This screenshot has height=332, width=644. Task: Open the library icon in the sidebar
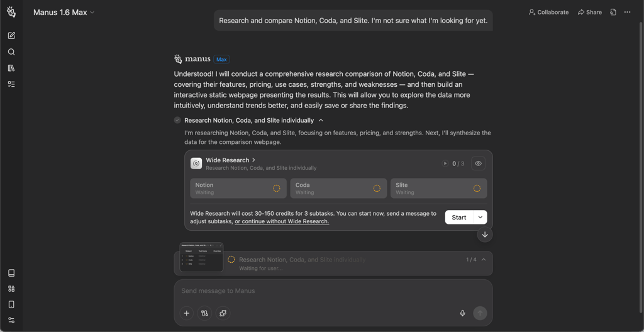coord(11,68)
